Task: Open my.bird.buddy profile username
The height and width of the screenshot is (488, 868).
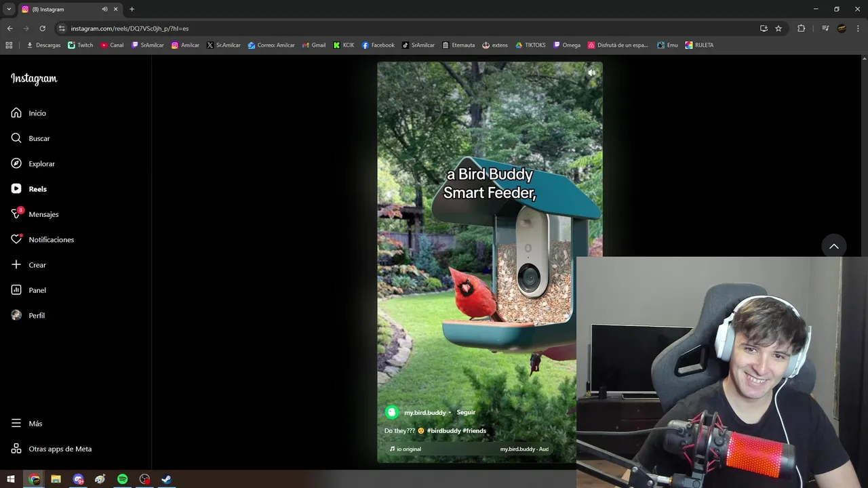Action: pos(425,413)
